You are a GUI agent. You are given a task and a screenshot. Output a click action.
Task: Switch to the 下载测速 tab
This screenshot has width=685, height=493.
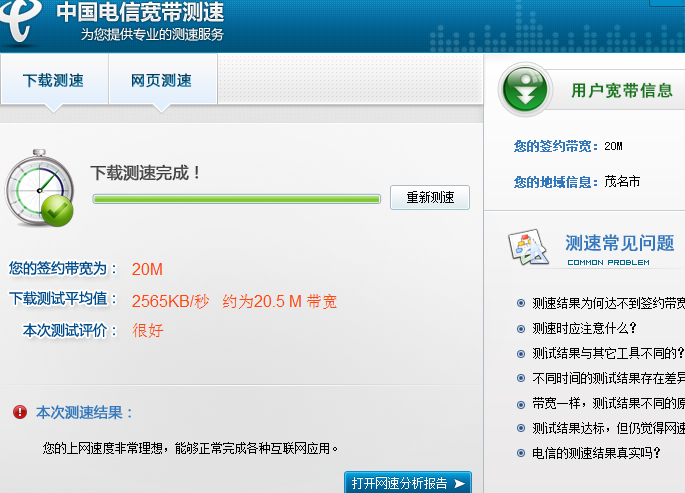[x=53, y=81]
